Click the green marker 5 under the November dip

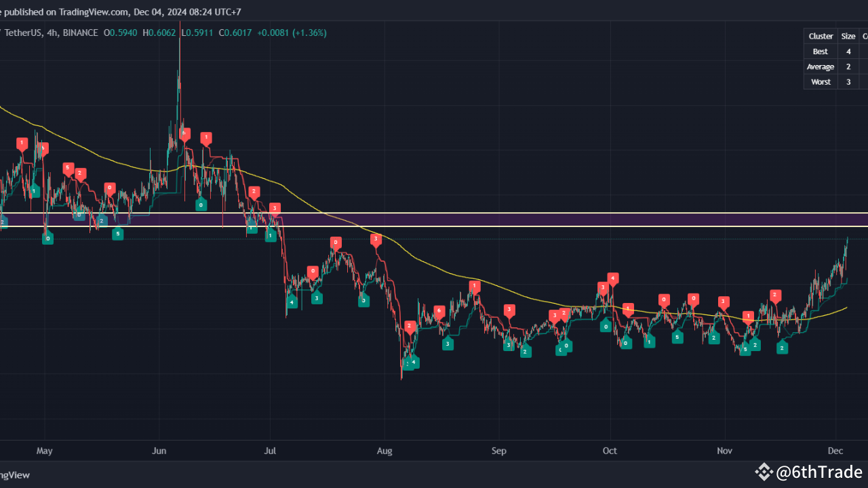coord(745,348)
